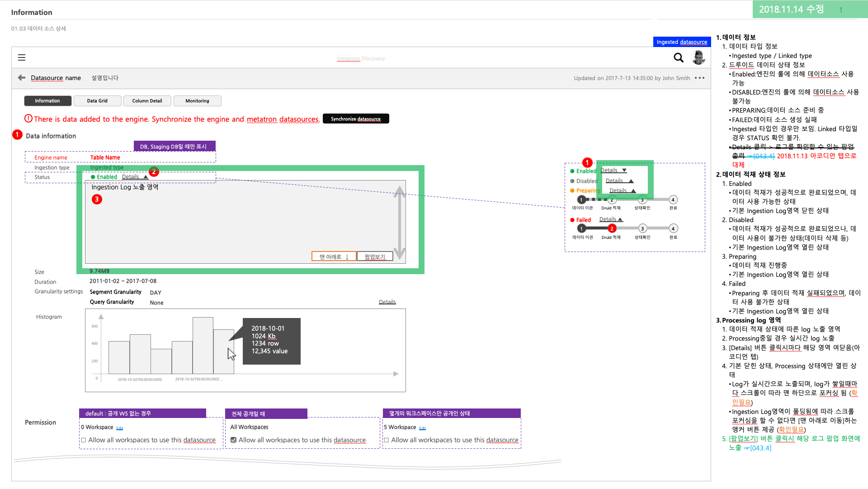Switch to the Information tab
Screen dimensions: 868x489
[x=47, y=101]
